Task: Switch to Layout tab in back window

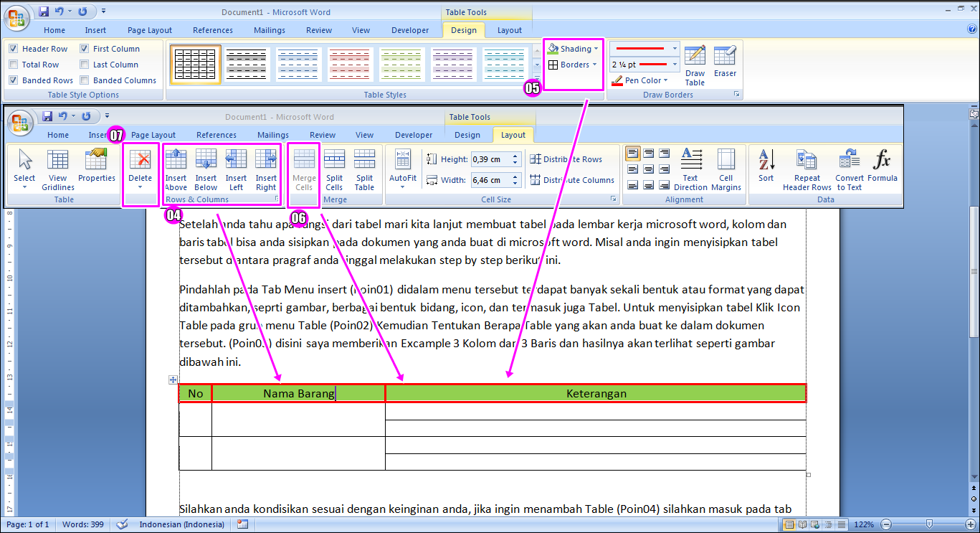Action: [x=510, y=30]
